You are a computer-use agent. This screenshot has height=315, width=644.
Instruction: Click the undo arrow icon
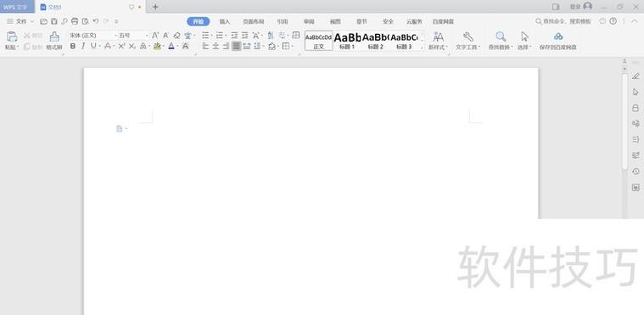tap(96, 21)
